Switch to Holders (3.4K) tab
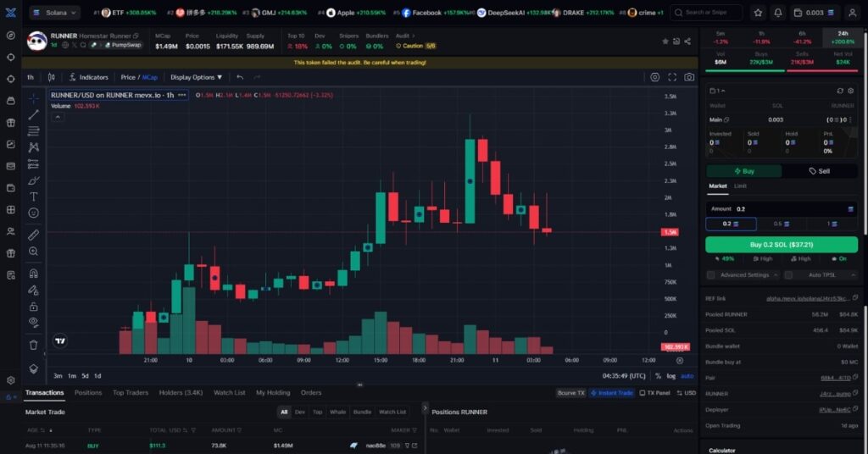This screenshot has width=868, height=454. tap(181, 393)
